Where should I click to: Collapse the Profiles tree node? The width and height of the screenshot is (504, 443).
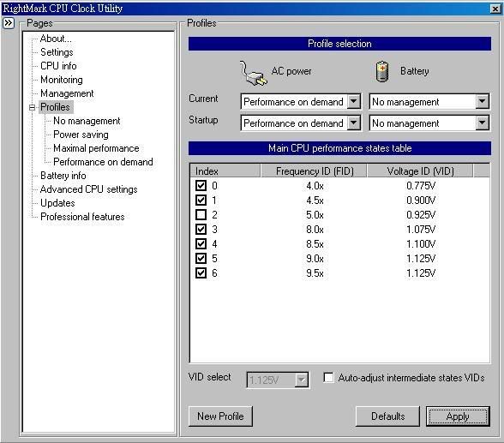click(x=33, y=107)
